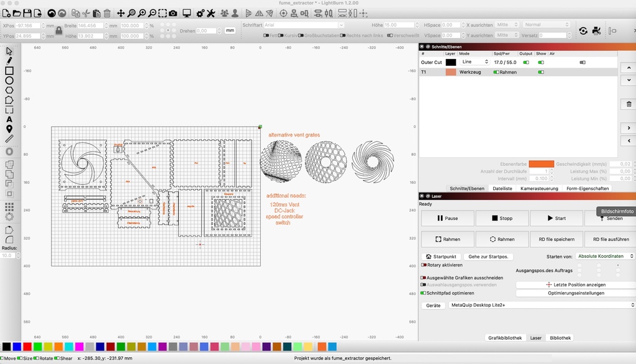Click the Measure ruler tool
This screenshot has height=364, width=636.
coord(9,138)
